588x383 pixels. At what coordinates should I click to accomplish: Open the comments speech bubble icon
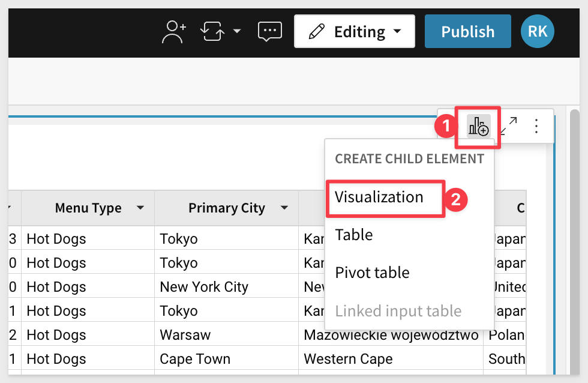[269, 31]
